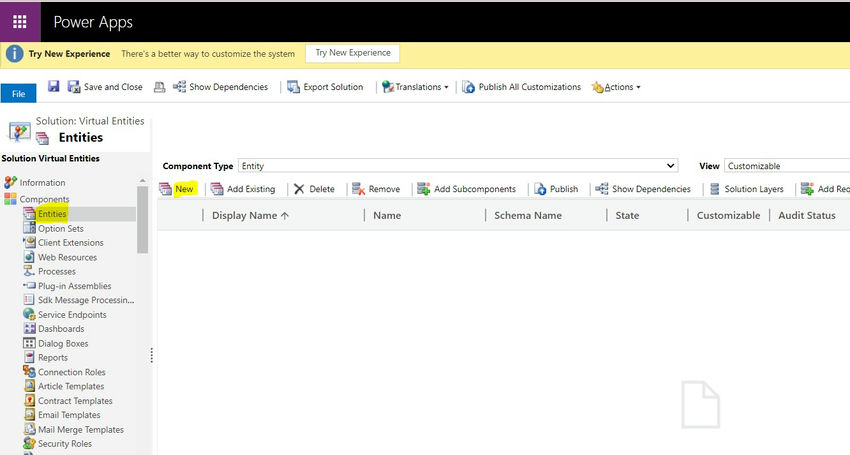850x455 pixels.
Task: Click the Dashboards icon in tree
Action: 29,328
